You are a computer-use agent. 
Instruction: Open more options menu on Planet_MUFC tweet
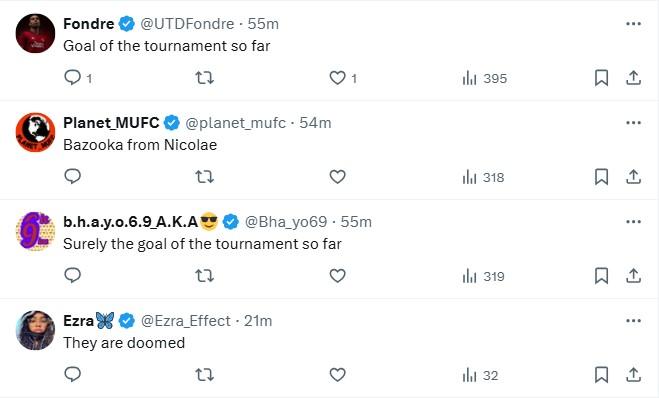coord(633,123)
